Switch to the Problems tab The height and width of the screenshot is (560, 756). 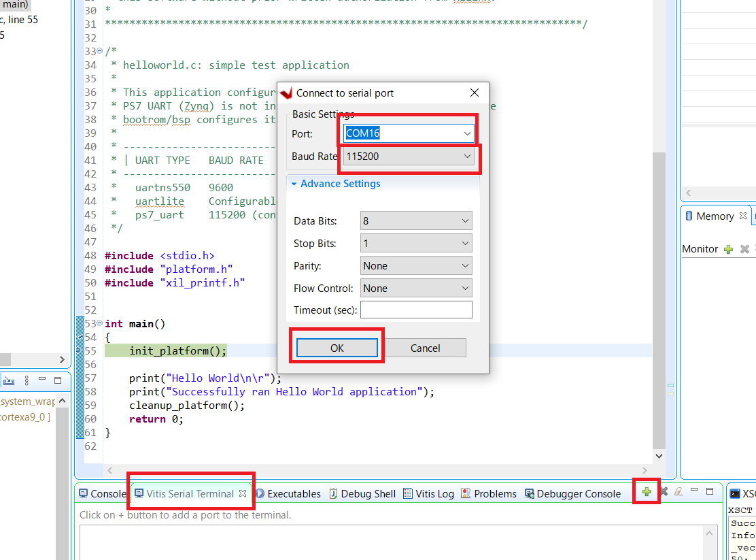pyautogui.click(x=489, y=494)
